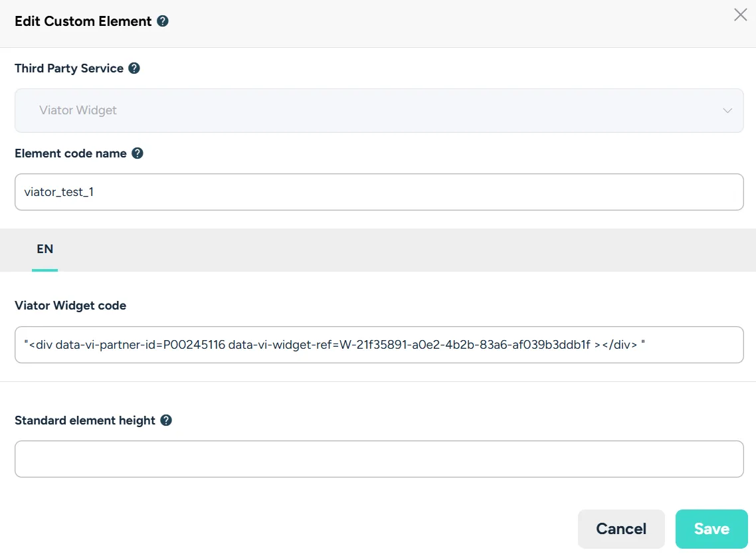The image size is (756, 556).
Task: Click the P00245116 partner id text
Action: click(194, 345)
